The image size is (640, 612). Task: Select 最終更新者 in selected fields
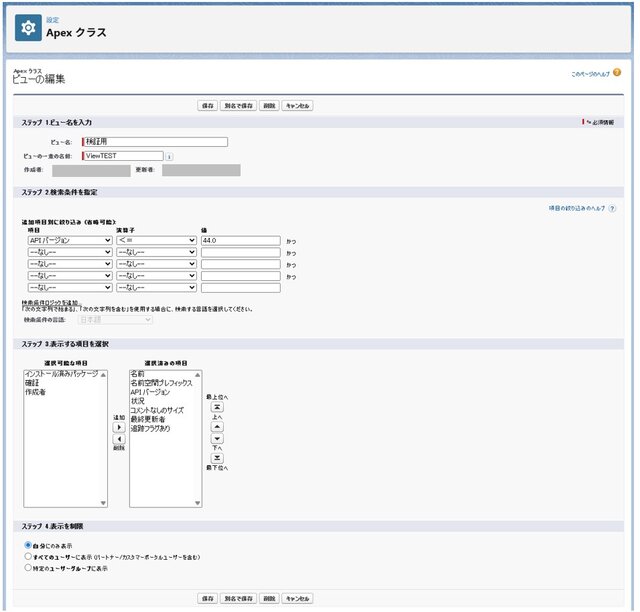pyautogui.click(x=148, y=419)
